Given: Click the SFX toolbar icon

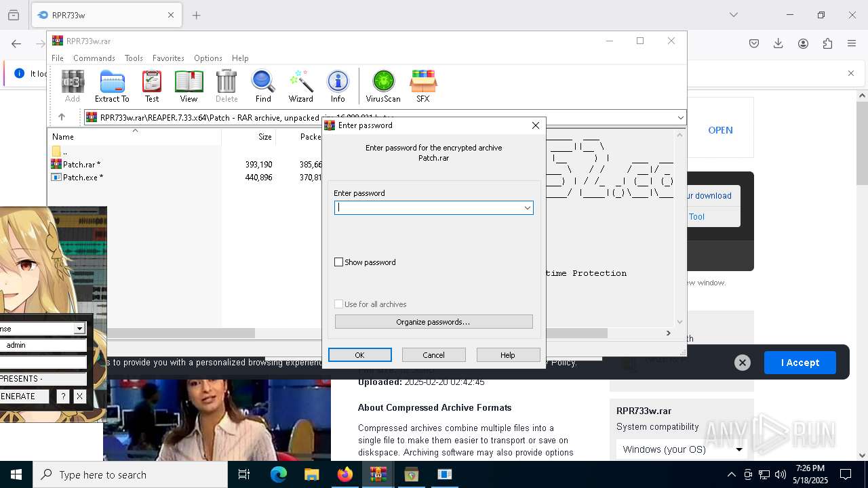Looking at the screenshot, I should pyautogui.click(x=422, y=86).
